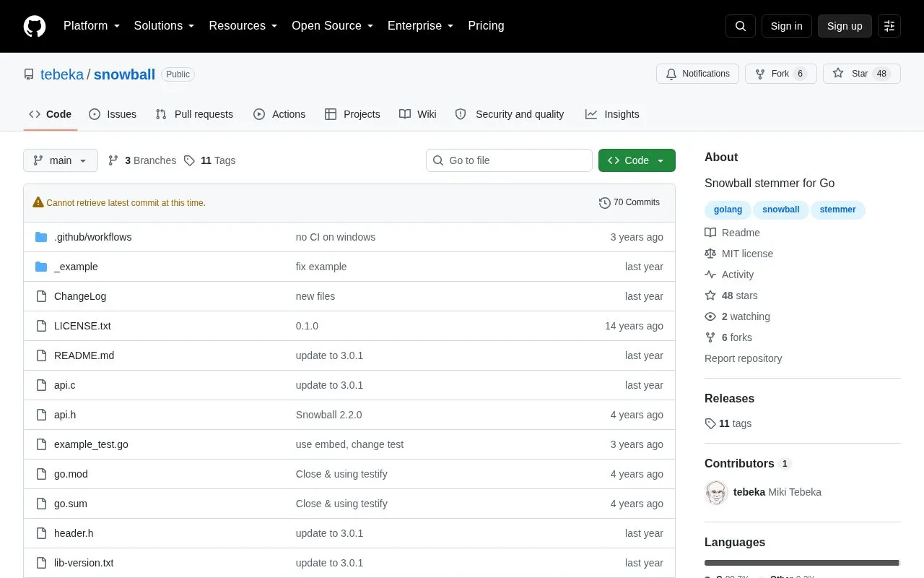
Task: Open the example_test.go file
Action: click(91, 444)
